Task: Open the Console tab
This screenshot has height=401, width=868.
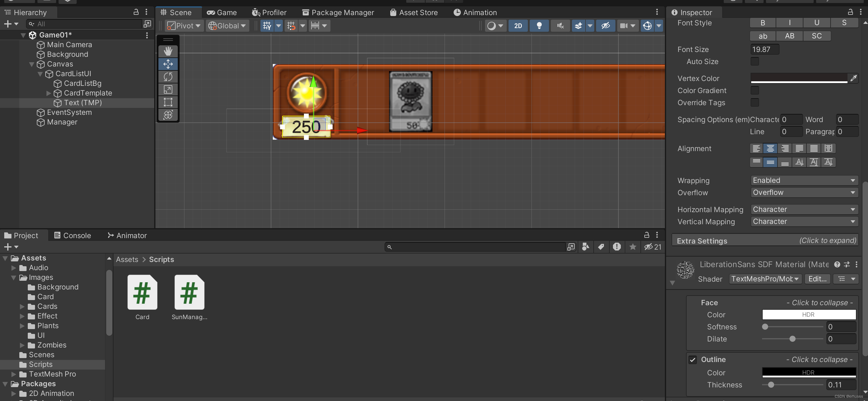Action: click(x=73, y=235)
